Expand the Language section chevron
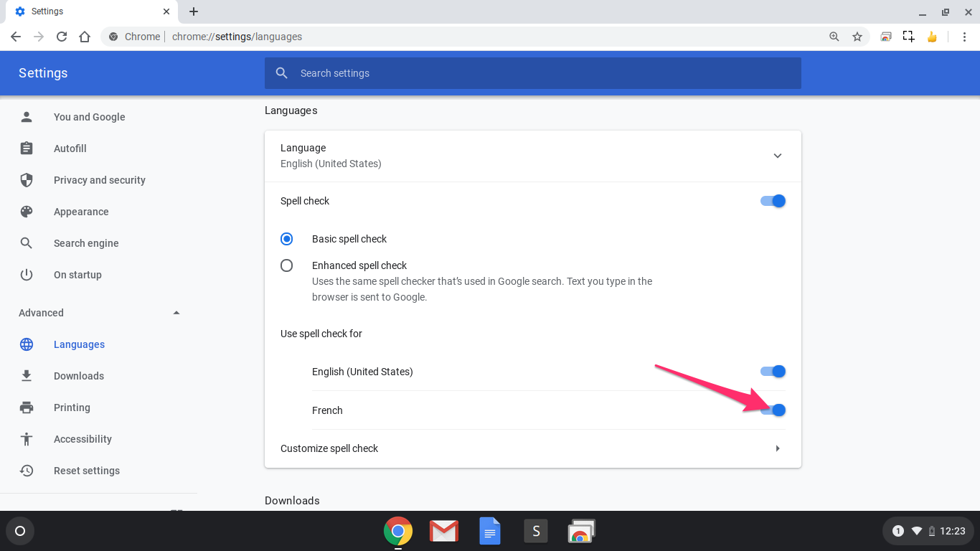Screen dimensions: 980x551 pos(778,156)
